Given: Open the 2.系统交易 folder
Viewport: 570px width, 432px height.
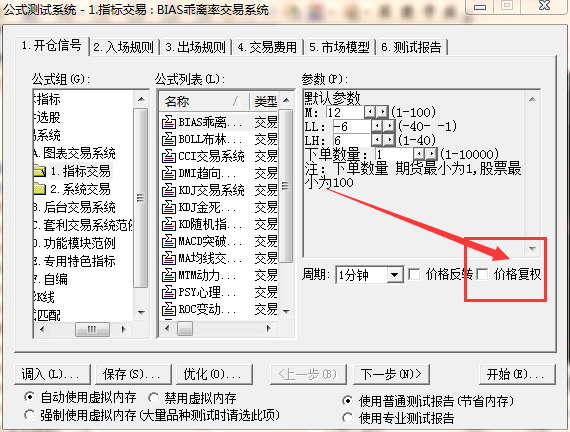Looking at the screenshot, I should tap(39, 189).
